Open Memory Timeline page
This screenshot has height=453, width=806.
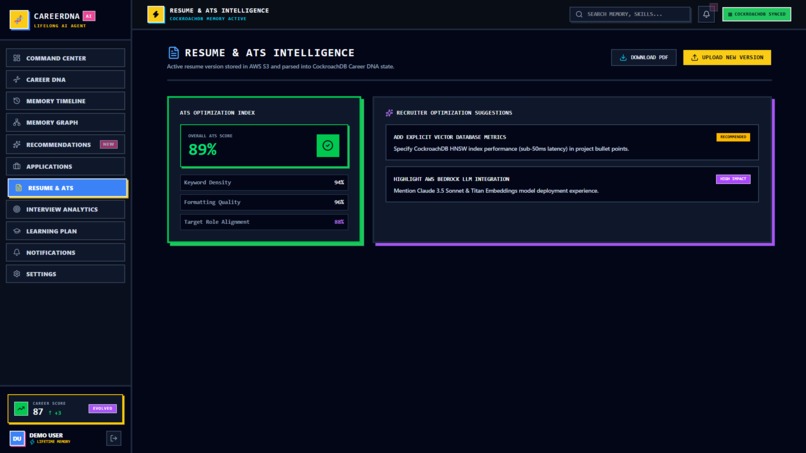click(x=65, y=101)
